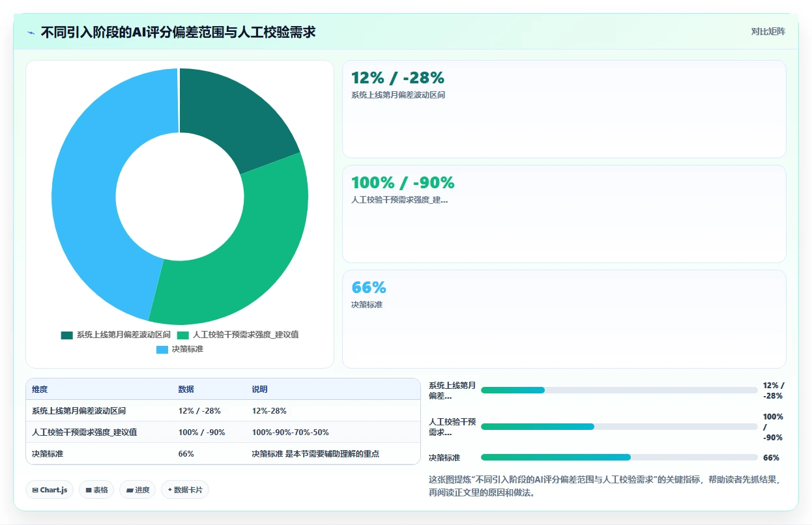Viewport: 812px width, 525px height.
Task: Click the summary paragraph below progress bars
Action: [604, 486]
